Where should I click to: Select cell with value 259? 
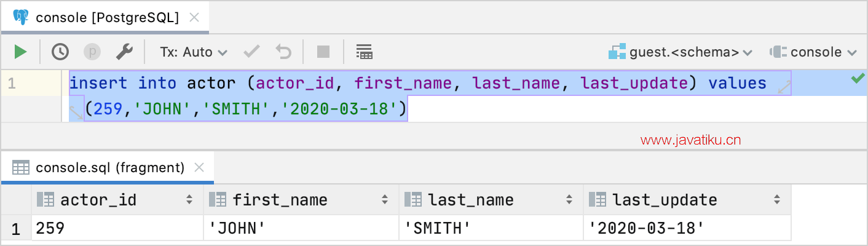[117, 229]
